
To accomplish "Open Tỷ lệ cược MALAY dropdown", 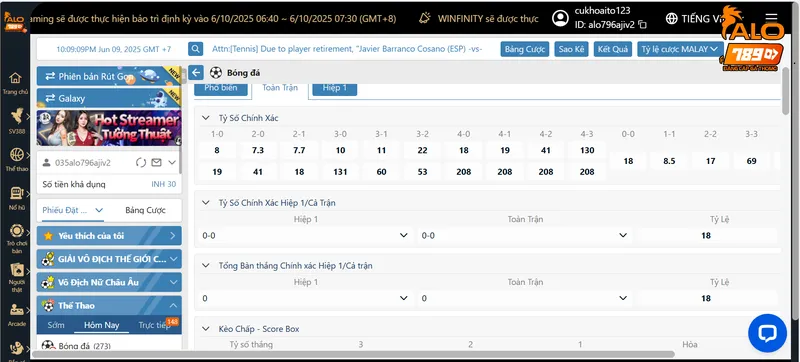I will [x=680, y=49].
